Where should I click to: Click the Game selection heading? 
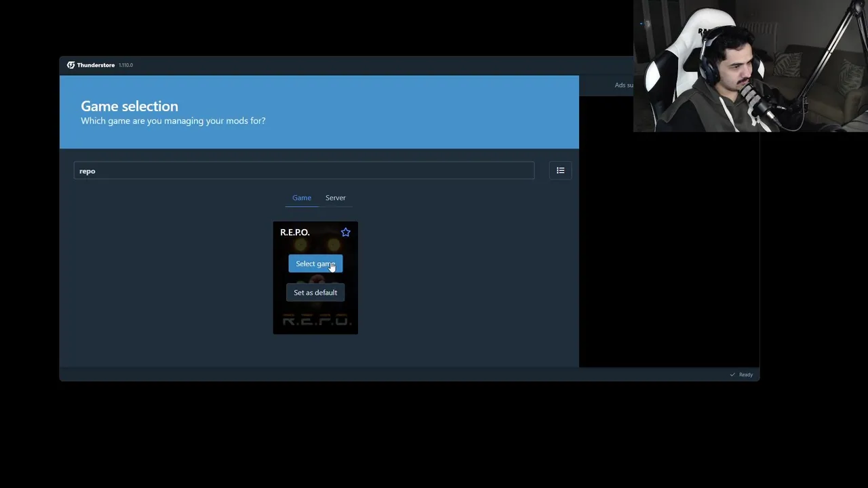tap(130, 106)
